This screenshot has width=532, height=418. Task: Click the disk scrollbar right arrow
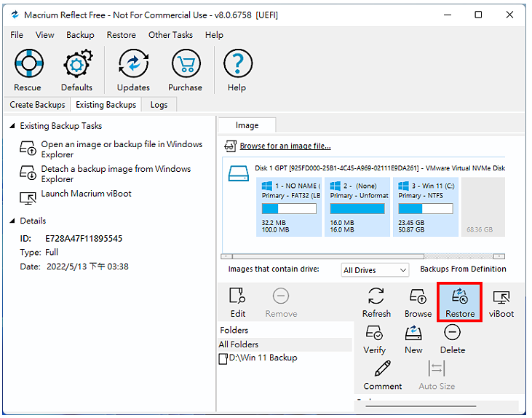pos(499,256)
